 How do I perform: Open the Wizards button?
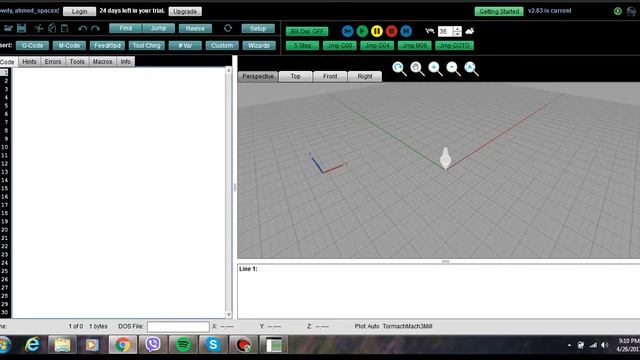pyautogui.click(x=259, y=45)
